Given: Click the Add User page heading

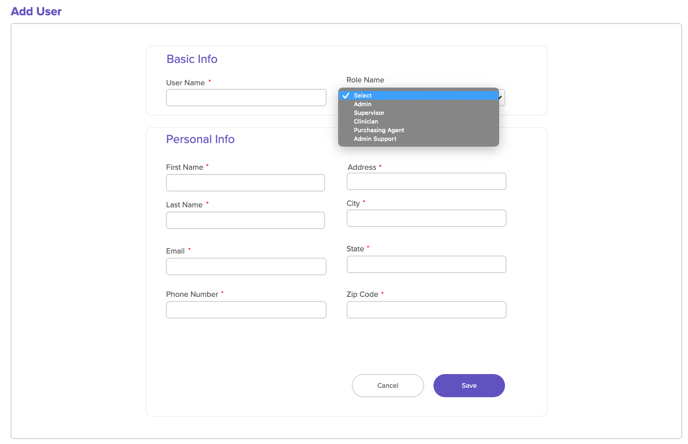Looking at the screenshot, I should click(36, 12).
